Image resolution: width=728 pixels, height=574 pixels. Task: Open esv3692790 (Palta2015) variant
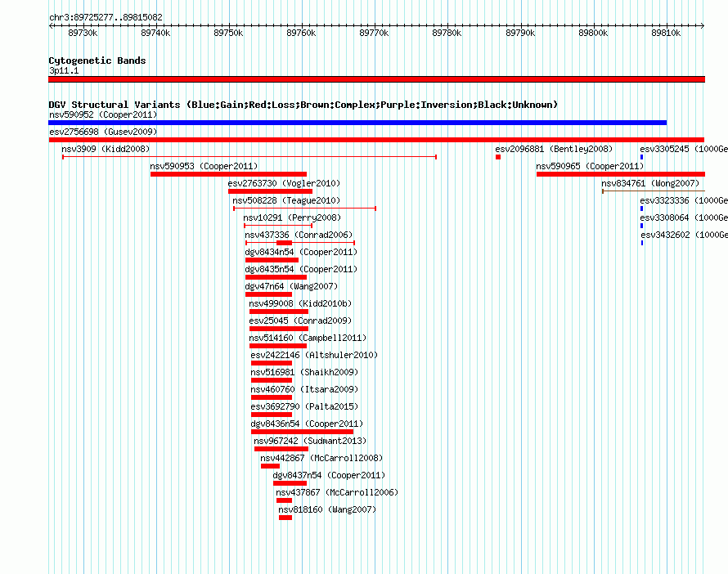[304, 406]
